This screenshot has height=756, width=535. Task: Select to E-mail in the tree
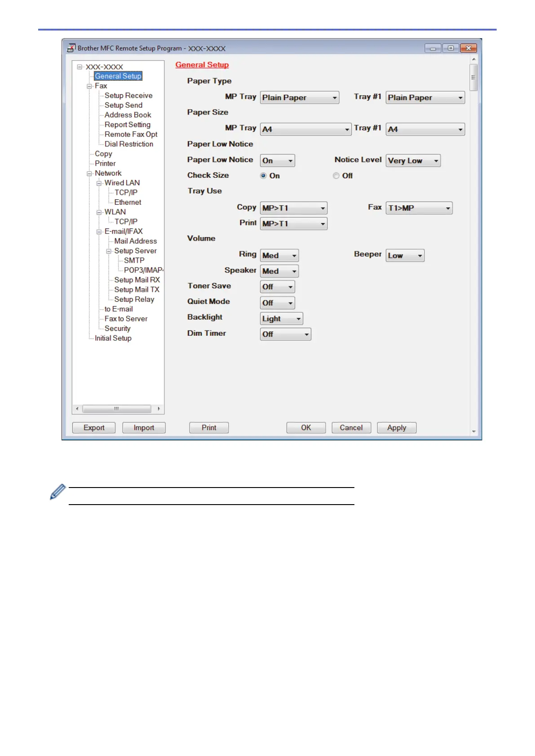(119, 309)
